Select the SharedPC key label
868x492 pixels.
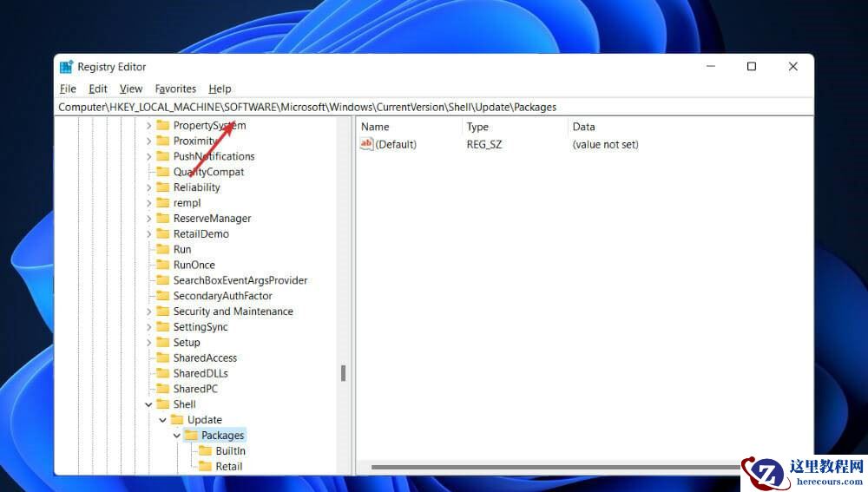click(x=195, y=389)
